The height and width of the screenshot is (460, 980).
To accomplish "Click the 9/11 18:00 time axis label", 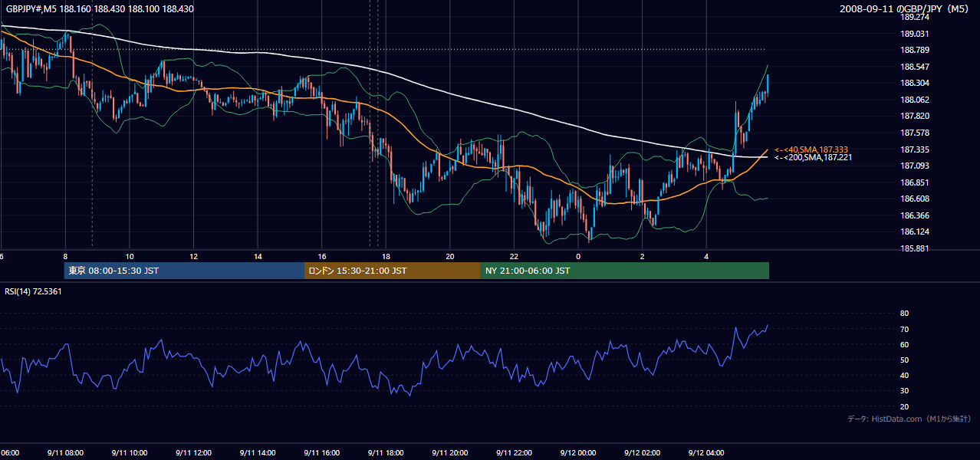I will (386, 452).
